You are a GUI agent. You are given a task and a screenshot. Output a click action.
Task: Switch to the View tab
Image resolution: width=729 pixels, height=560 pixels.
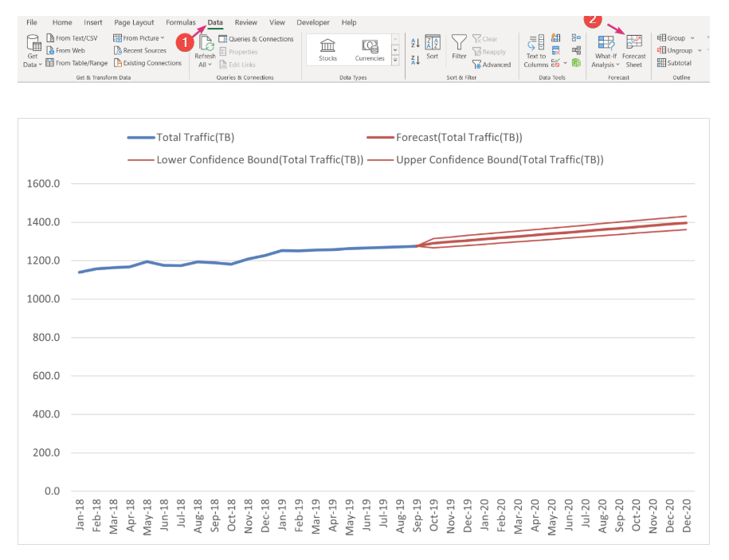click(x=277, y=22)
